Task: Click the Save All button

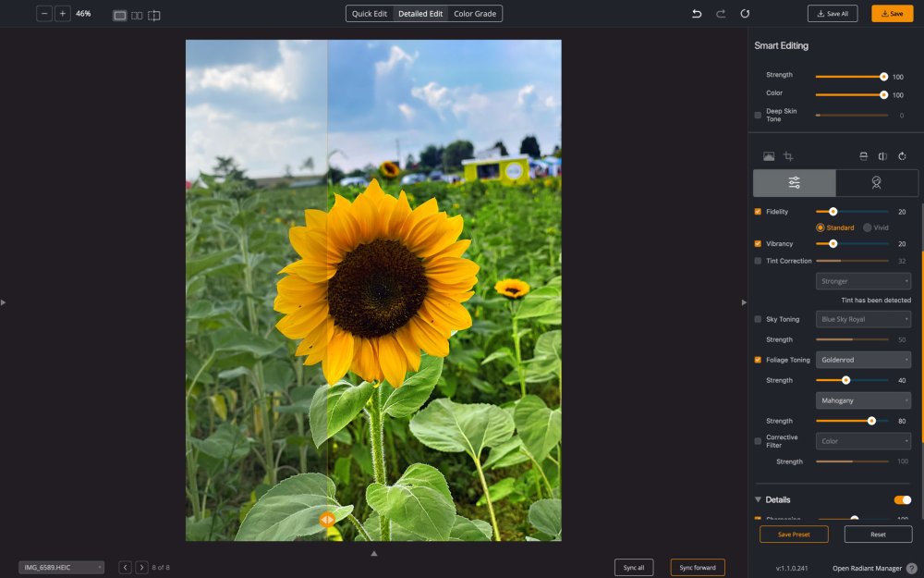Action: click(833, 14)
